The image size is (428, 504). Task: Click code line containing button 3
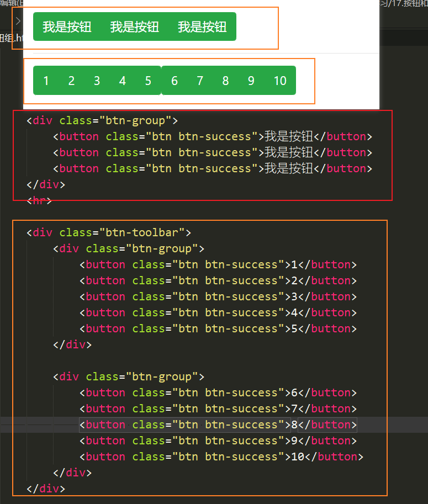click(218, 296)
